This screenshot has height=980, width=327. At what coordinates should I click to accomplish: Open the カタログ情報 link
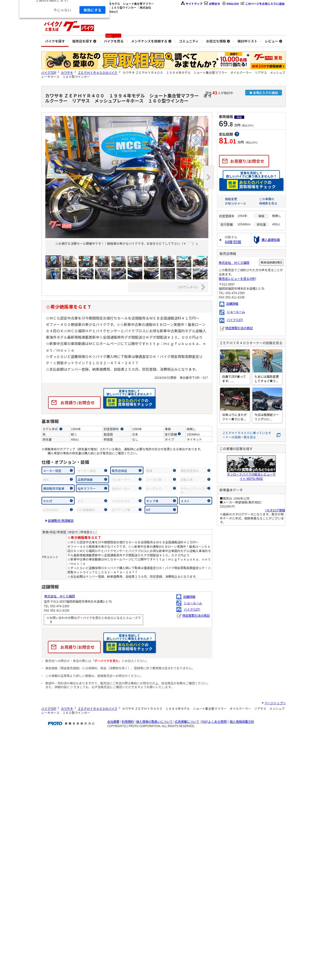(x=275, y=510)
